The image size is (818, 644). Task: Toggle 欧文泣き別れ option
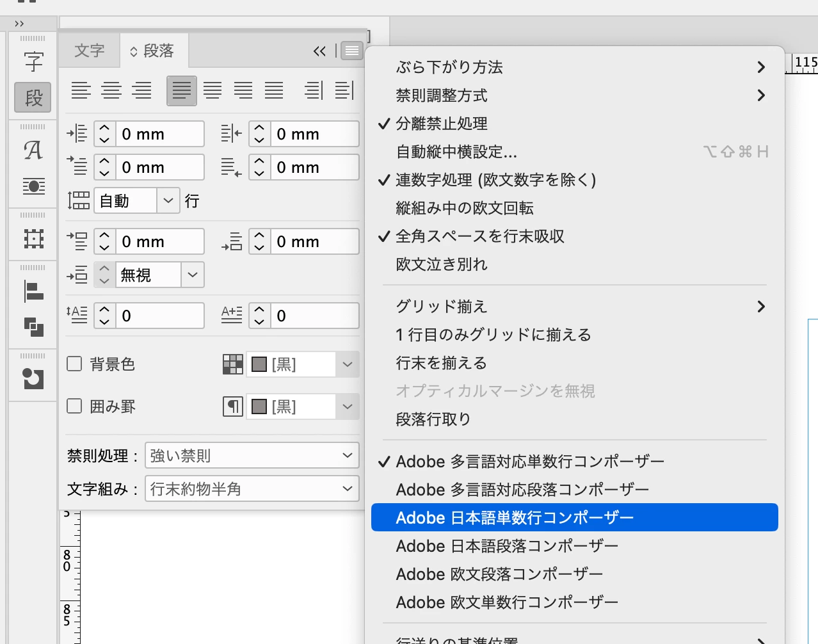575,264
